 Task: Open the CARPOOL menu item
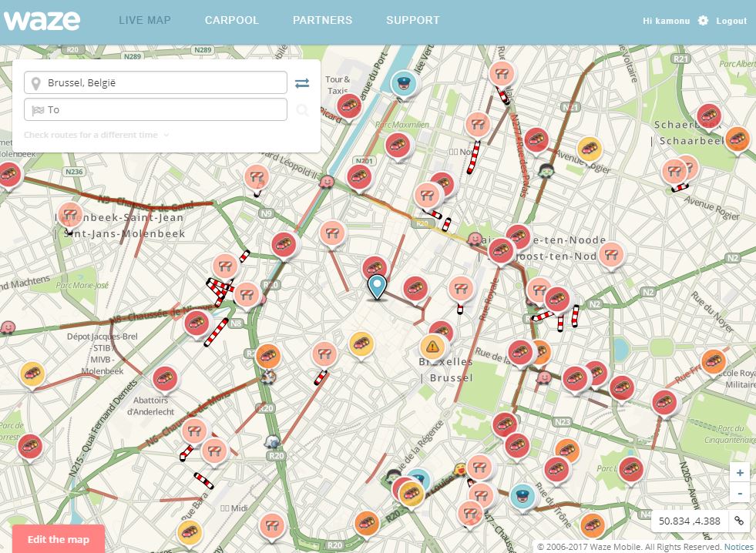[232, 21]
